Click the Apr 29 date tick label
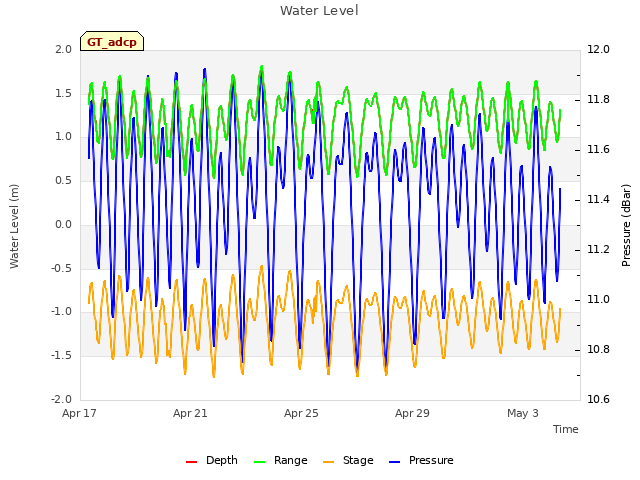This screenshot has width=640, height=480. tap(412, 413)
